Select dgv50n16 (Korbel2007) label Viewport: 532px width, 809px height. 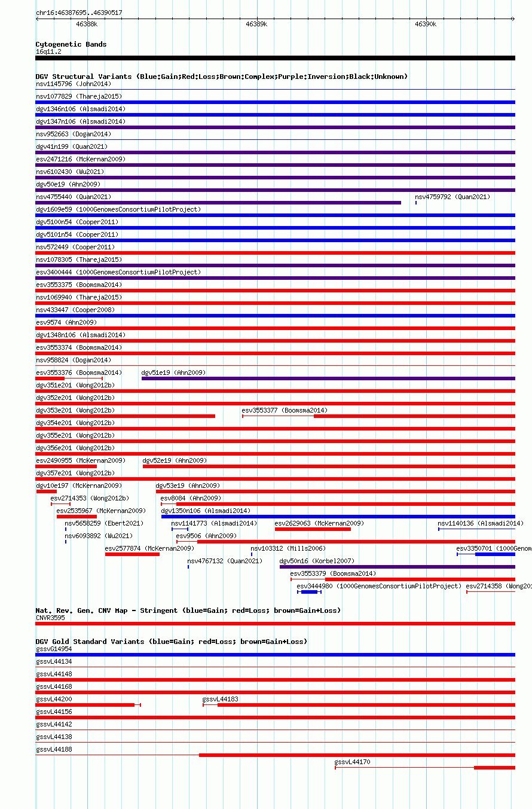(x=317, y=561)
